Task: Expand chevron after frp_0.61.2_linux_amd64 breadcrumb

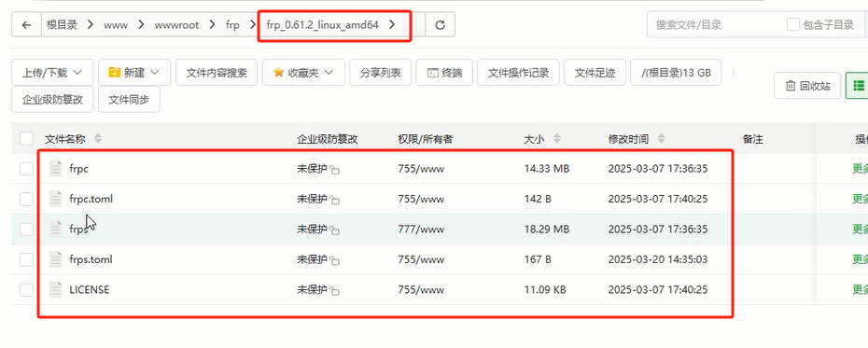Action: coord(392,25)
